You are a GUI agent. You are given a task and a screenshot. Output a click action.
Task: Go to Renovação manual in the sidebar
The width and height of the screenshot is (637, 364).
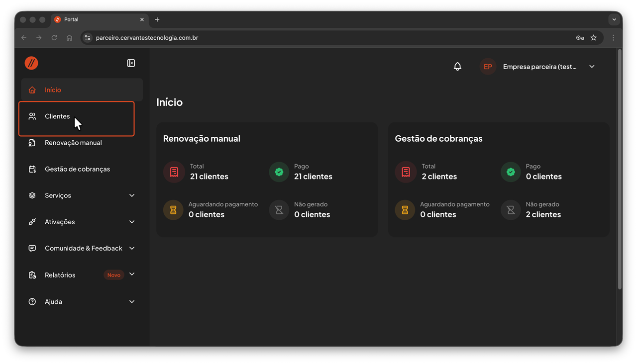click(x=73, y=143)
